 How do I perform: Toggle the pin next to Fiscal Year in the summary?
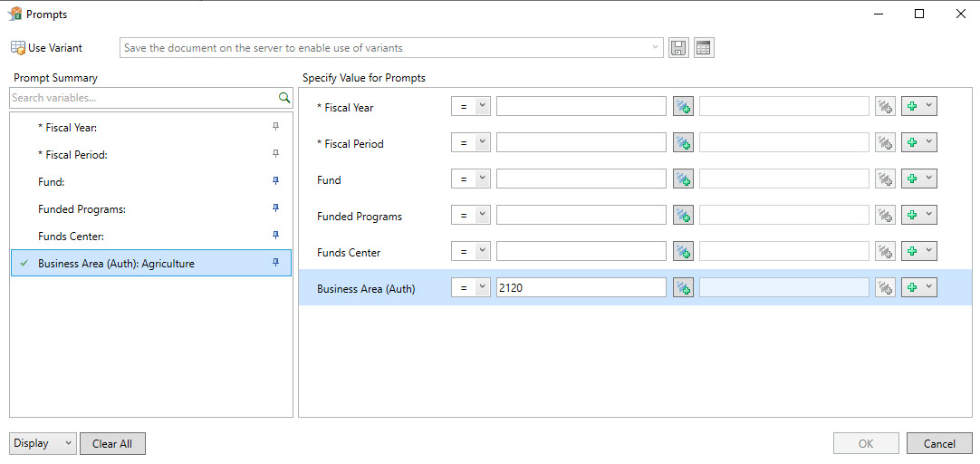(275, 127)
